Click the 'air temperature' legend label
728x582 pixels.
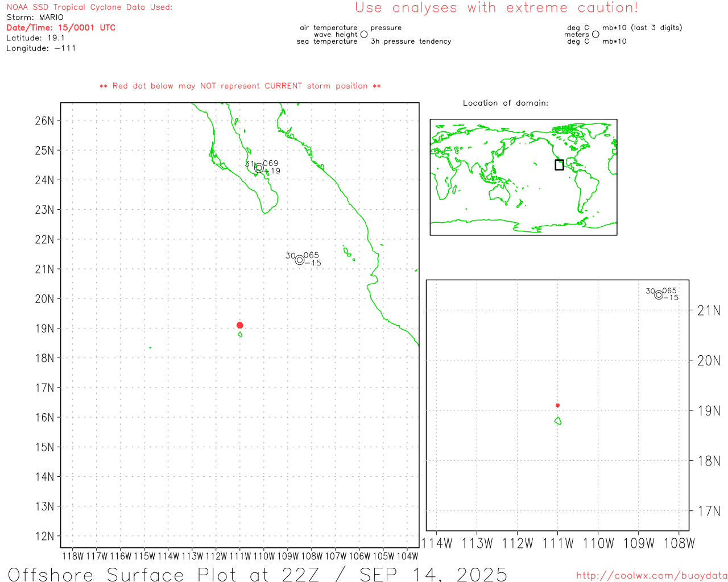click(329, 28)
